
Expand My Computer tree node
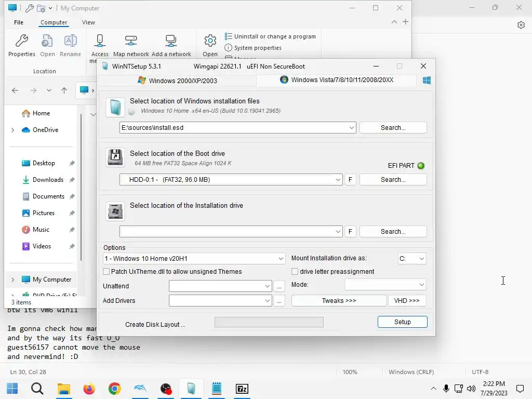[12, 280]
